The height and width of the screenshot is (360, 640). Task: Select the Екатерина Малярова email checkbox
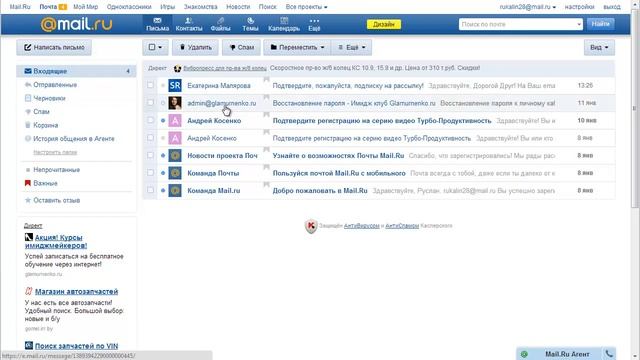(150, 85)
